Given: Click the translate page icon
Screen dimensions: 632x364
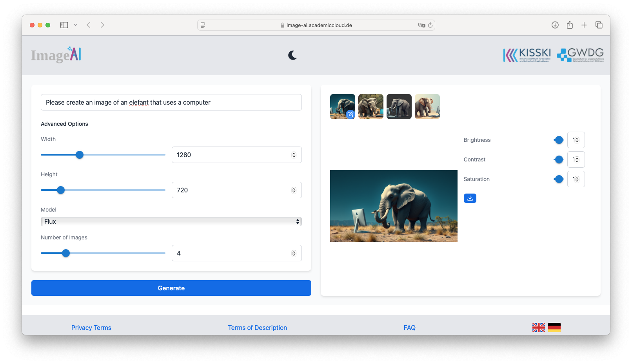Looking at the screenshot, I should pos(421,25).
